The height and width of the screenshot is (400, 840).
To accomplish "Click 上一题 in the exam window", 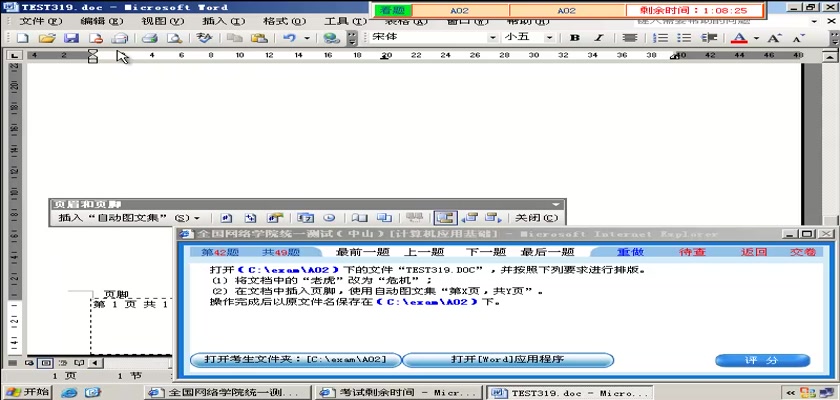I will 423,252.
